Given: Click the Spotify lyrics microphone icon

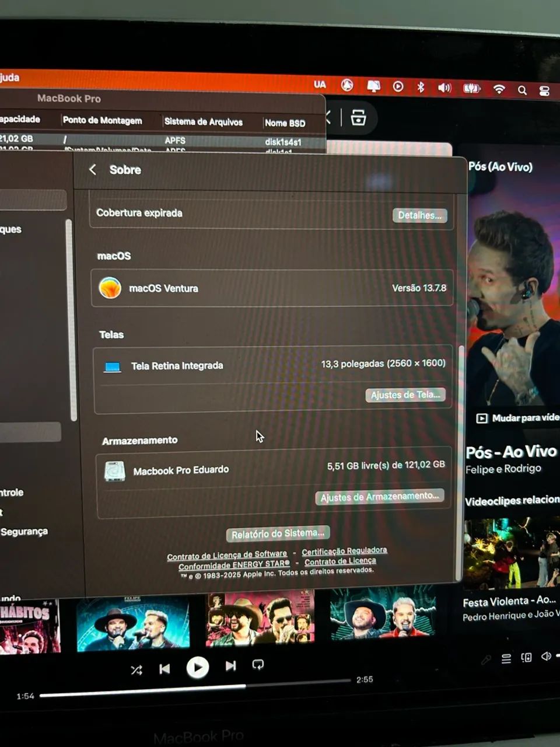Looking at the screenshot, I should click(486, 660).
